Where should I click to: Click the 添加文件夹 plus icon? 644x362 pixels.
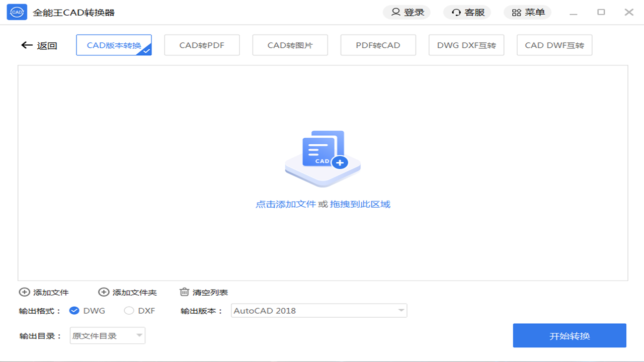104,292
